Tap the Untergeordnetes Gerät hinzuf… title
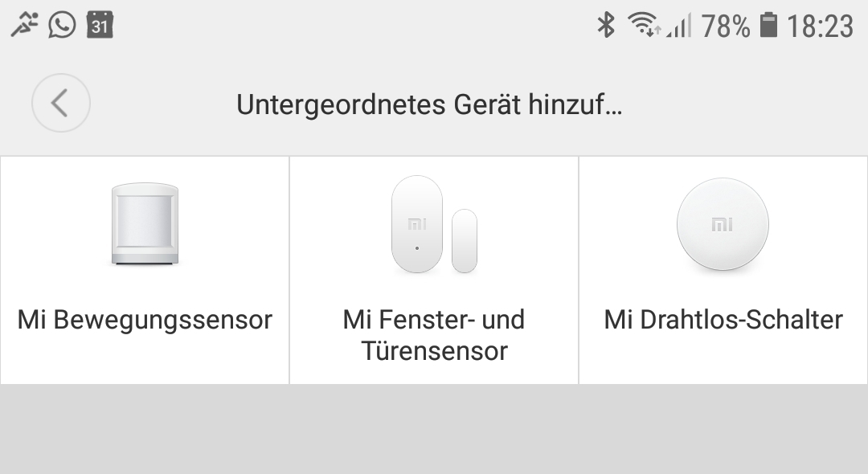Image resolution: width=868 pixels, height=474 pixels. click(429, 104)
